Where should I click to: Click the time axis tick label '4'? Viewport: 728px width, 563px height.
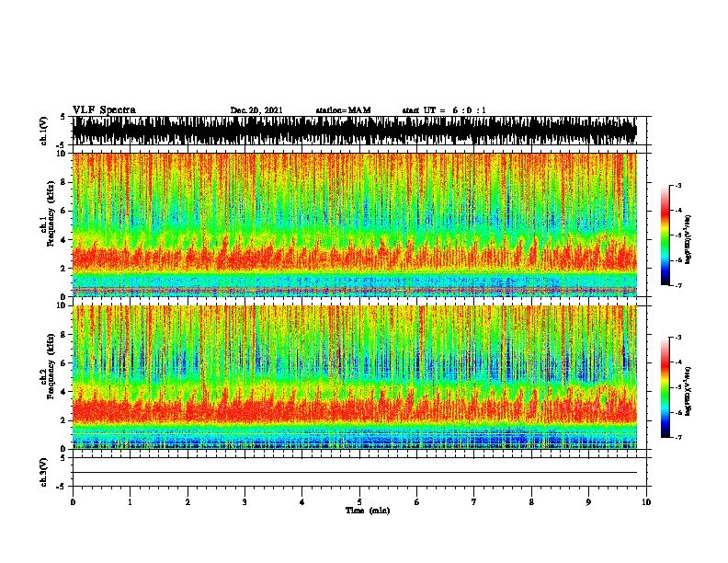[x=302, y=502]
